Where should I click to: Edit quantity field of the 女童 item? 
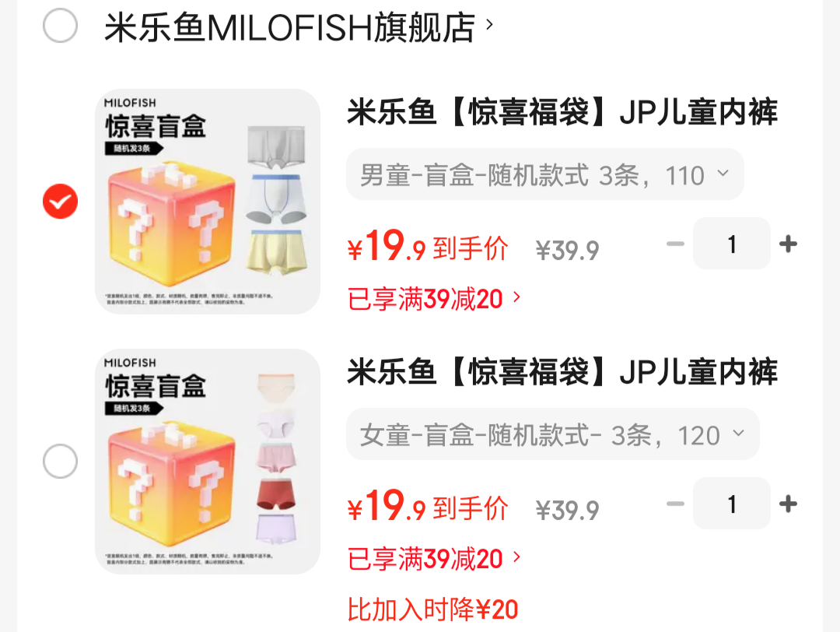[732, 504]
